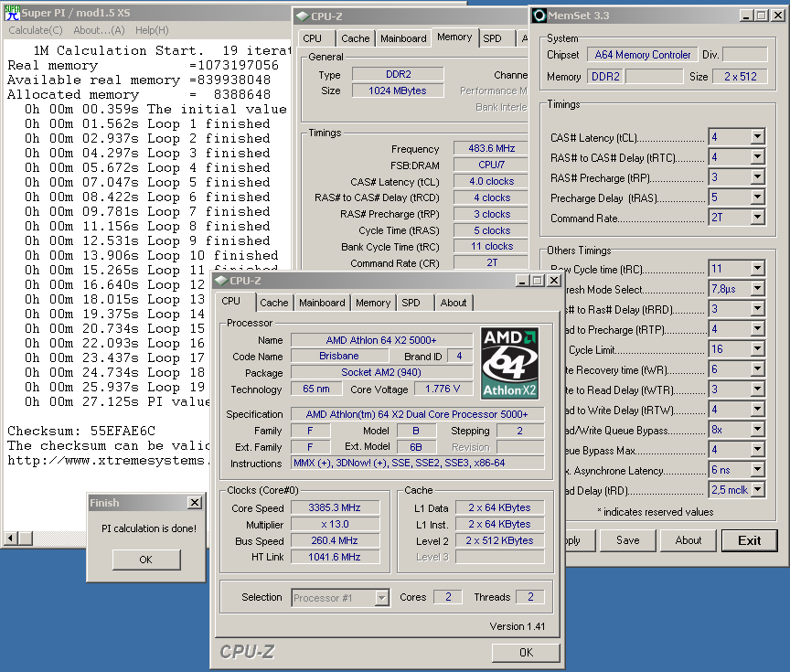Open Ras# to Ras# Delay (tRRD) dropdown
Image resolution: width=790 pixels, height=672 pixels.
click(x=757, y=309)
